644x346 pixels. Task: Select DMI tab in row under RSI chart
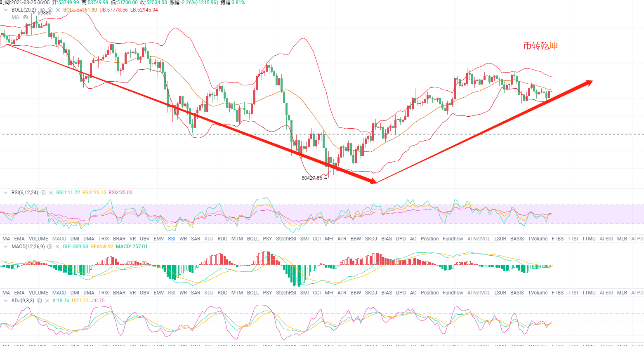[x=75, y=239]
